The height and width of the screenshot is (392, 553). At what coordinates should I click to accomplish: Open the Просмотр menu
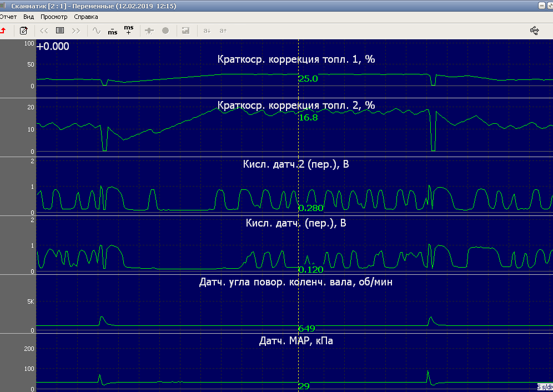tap(54, 17)
